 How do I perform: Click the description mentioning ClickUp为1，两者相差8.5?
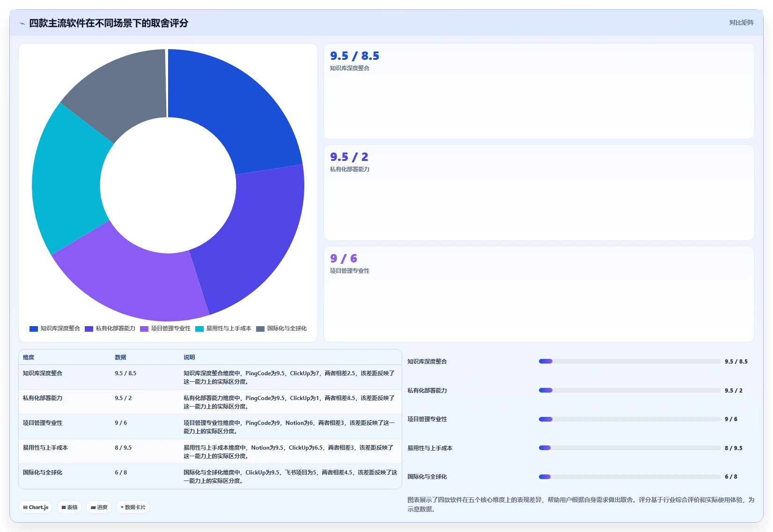289,402
